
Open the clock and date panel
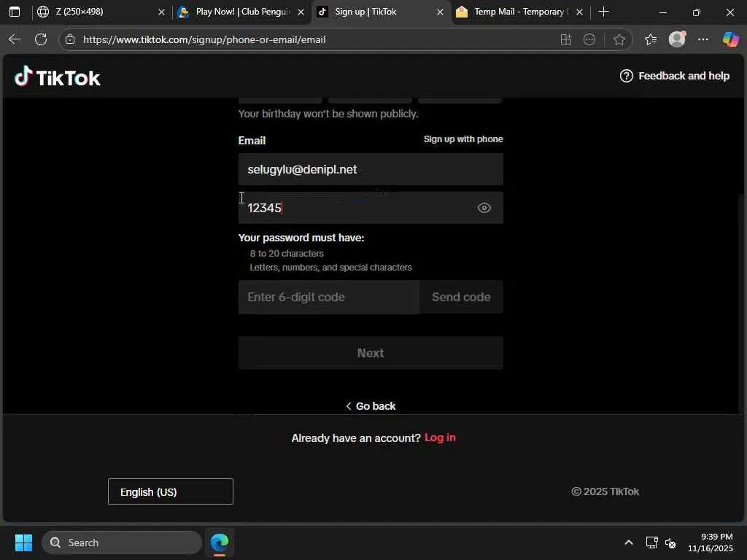(x=711, y=542)
